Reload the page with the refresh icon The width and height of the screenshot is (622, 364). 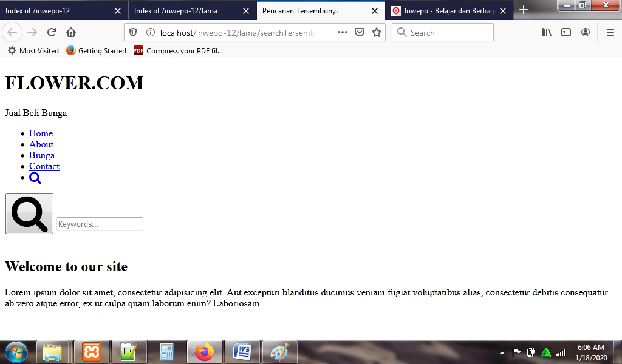pos(52,32)
